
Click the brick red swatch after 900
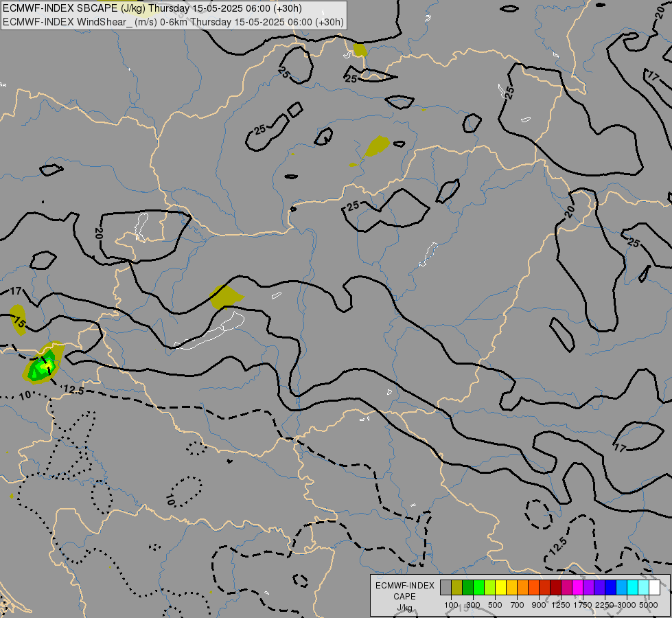pyautogui.click(x=545, y=587)
